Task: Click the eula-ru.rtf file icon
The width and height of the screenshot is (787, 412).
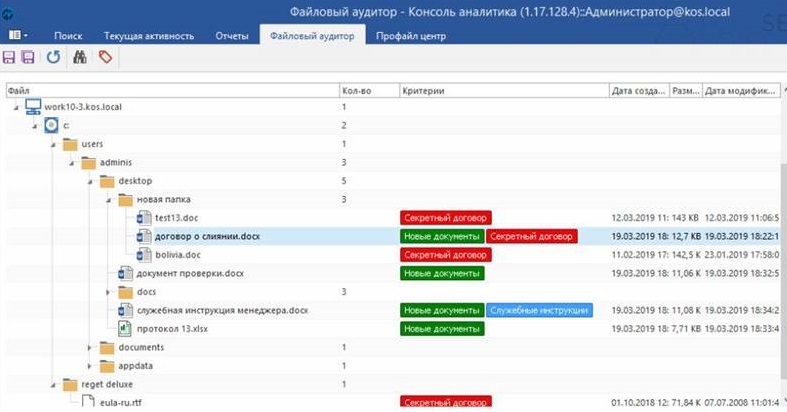Action: point(88,402)
